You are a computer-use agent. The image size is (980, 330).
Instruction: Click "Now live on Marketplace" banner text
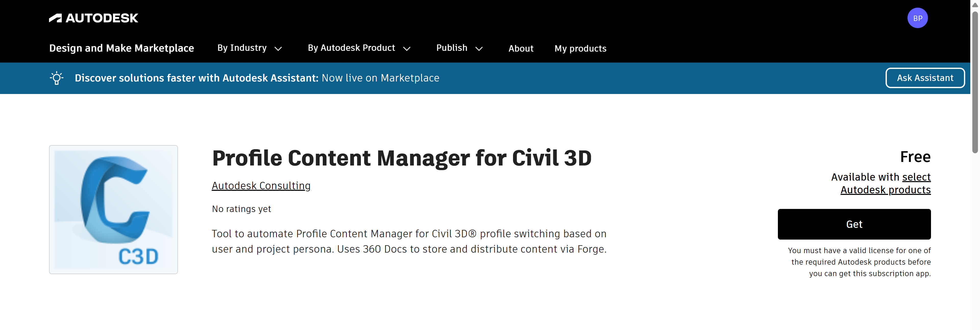(x=381, y=78)
